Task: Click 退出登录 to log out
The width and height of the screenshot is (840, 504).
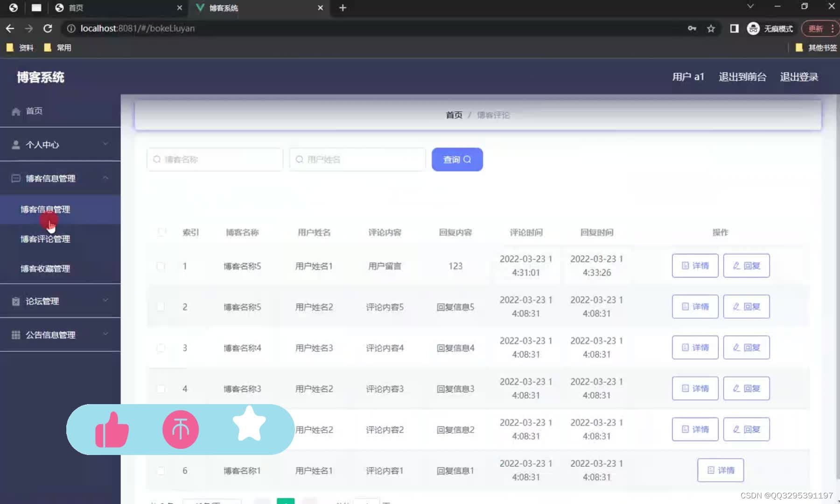Action: (799, 77)
